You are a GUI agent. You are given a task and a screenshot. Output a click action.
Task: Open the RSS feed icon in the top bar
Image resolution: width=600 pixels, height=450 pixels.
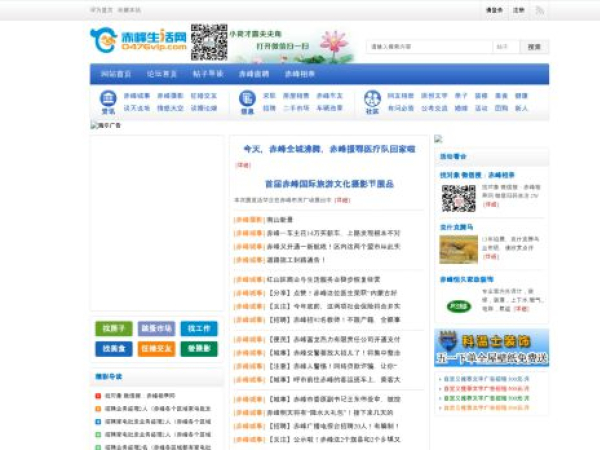(x=540, y=10)
